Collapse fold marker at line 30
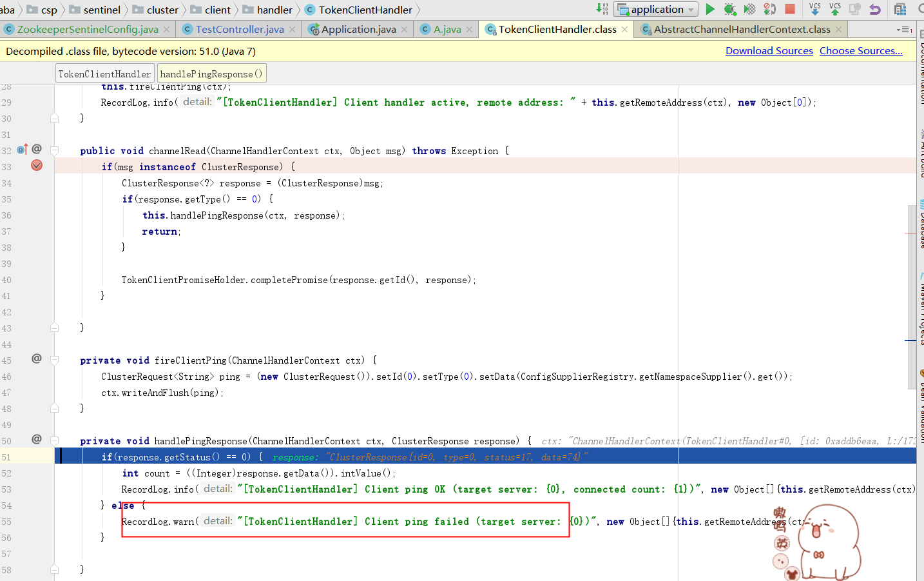The width and height of the screenshot is (924, 581). (54, 118)
